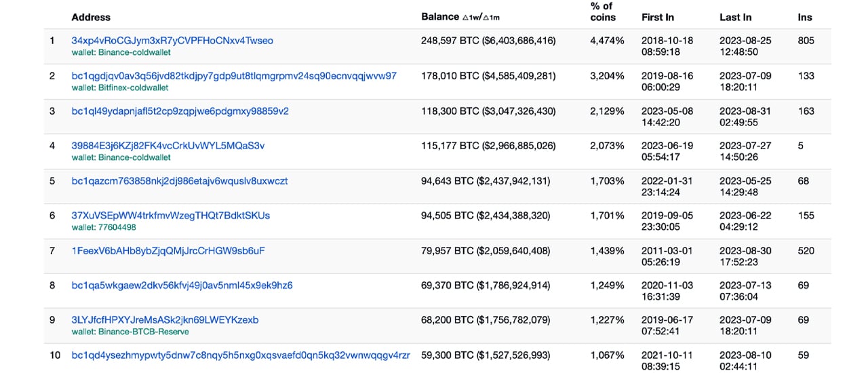This screenshot has height=373, width=868.
Task: Click the rank 10 bc1qd4ysezhmypwty5dnw address
Action: click(x=241, y=355)
